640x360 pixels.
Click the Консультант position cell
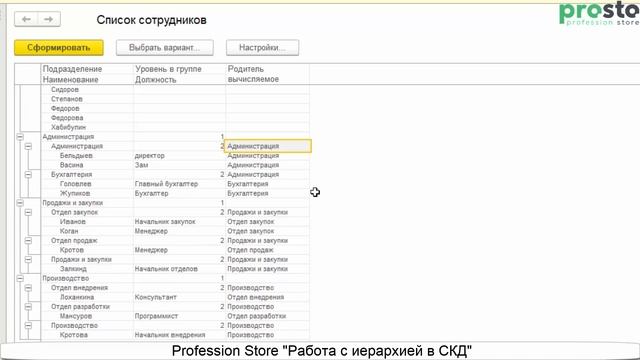[x=180, y=297]
